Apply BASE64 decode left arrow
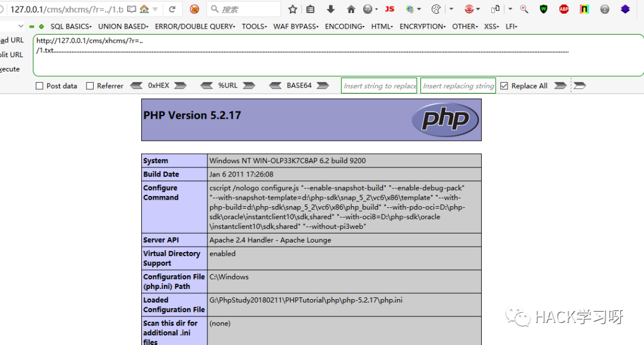644x345 pixels. (x=275, y=85)
